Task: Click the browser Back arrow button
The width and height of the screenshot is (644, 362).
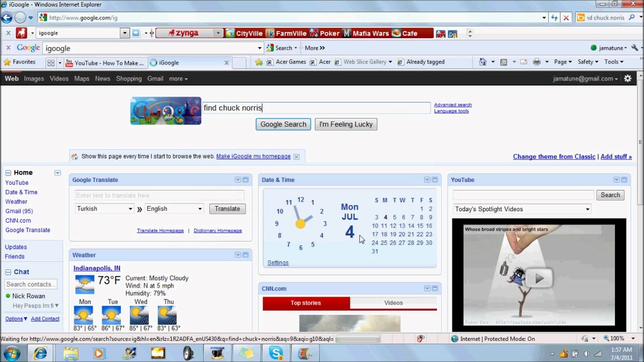Action: click(7, 18)
